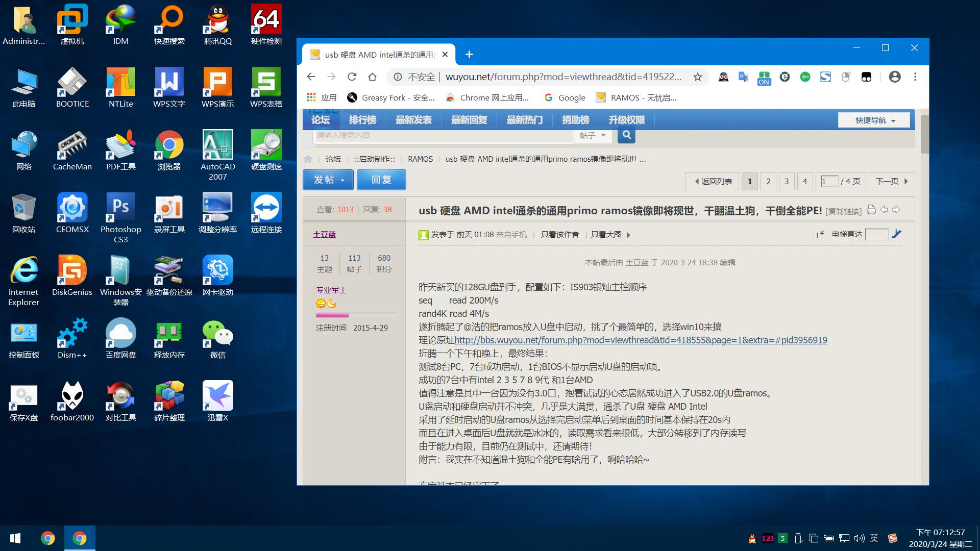980x551 pixels.
Task: Click the 回复 button
Action: tap(381, 180)
